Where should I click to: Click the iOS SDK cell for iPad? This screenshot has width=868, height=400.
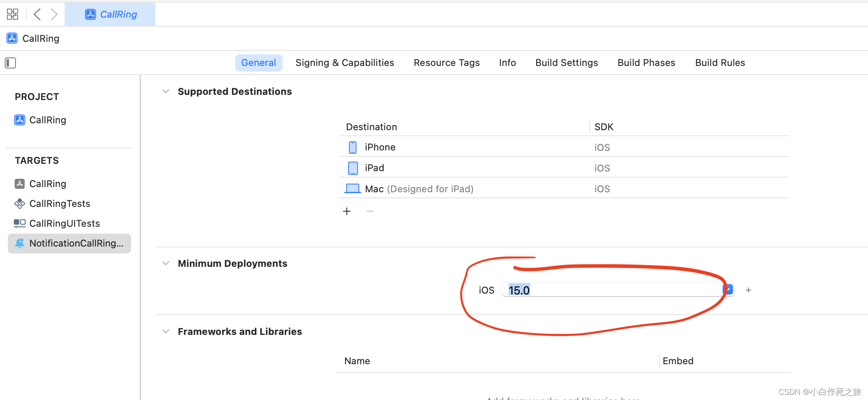pyautogui.click(x=602, y=168)
